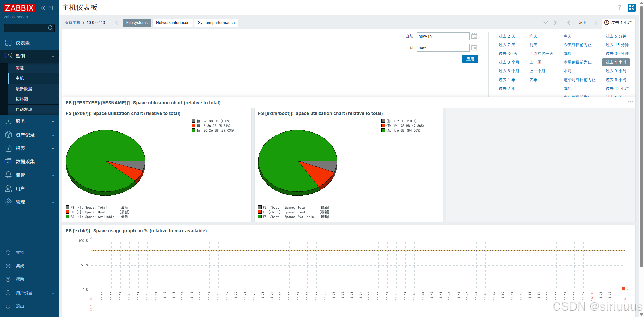Click the 缩小 zoom out button
The image size is (644, 317).
coord(582,23)
